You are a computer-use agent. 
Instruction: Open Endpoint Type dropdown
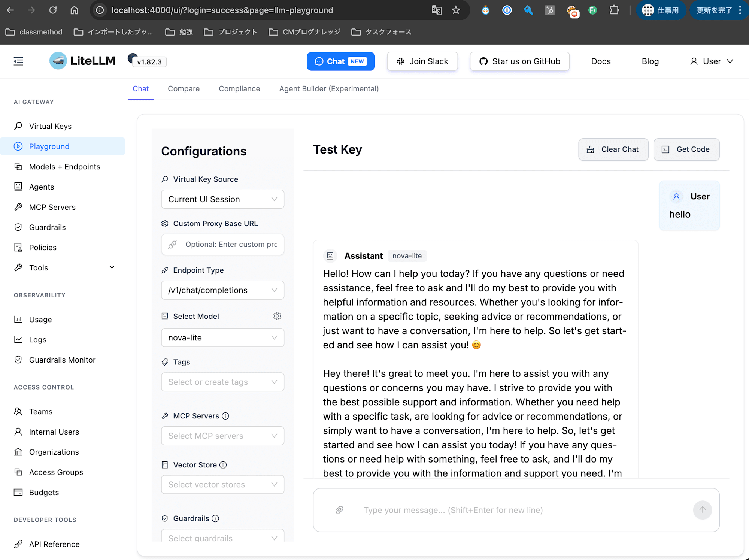point(222,290)
